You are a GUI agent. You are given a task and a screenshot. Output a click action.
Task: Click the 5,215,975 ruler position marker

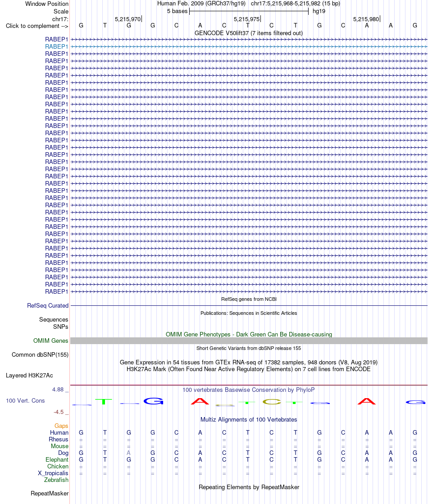point(247,19)
